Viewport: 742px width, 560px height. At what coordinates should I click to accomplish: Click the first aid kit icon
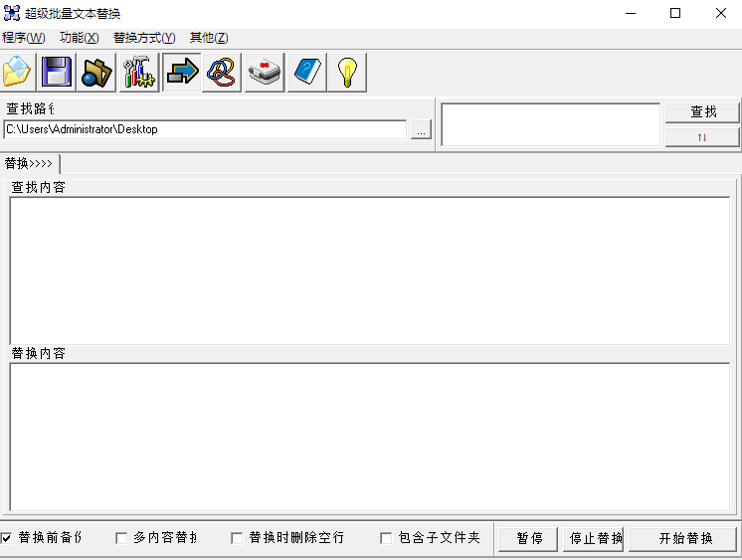click(265, 73)
